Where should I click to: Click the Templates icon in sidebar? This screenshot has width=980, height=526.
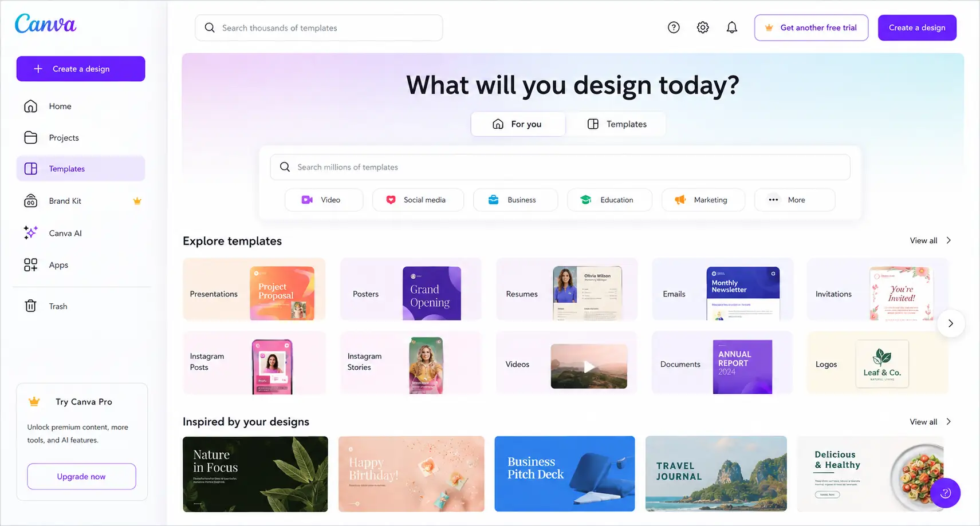(x=31, y=168)
